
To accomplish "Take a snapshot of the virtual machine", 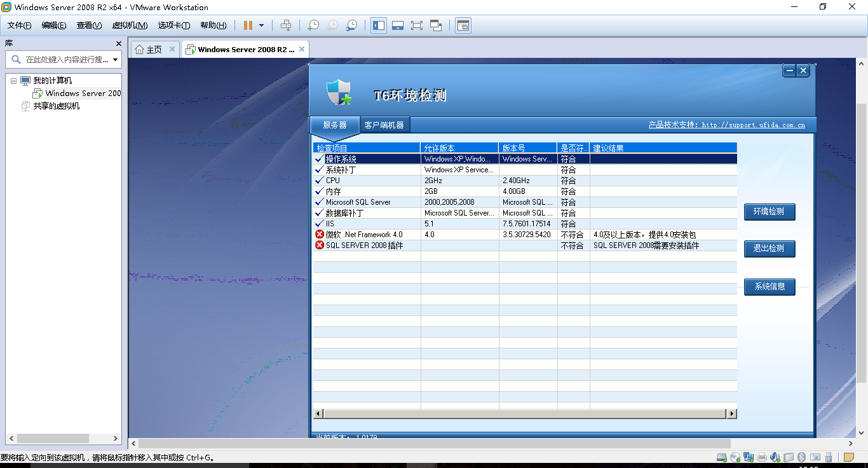I will click(x=313, y=25).
